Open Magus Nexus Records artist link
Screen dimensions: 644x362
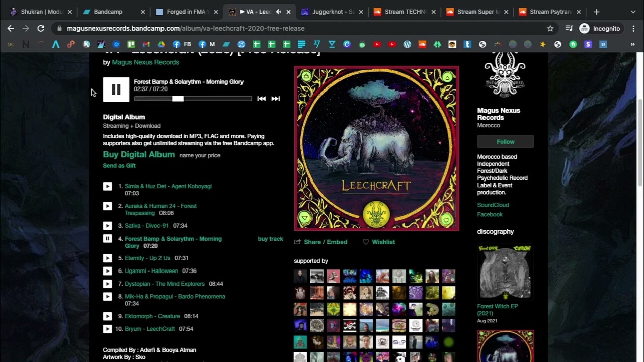click(x=145, y=62)
